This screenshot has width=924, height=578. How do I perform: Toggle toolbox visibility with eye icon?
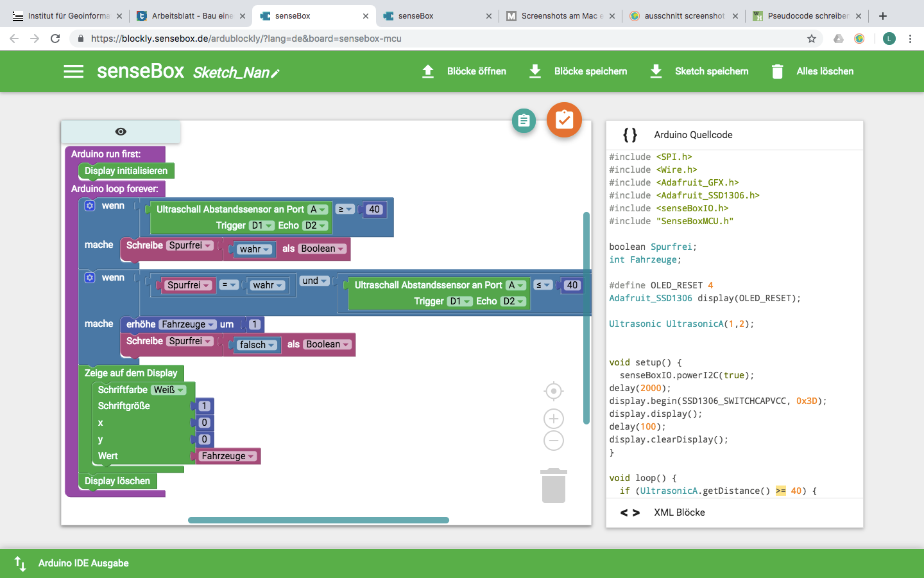coord(121,132)
